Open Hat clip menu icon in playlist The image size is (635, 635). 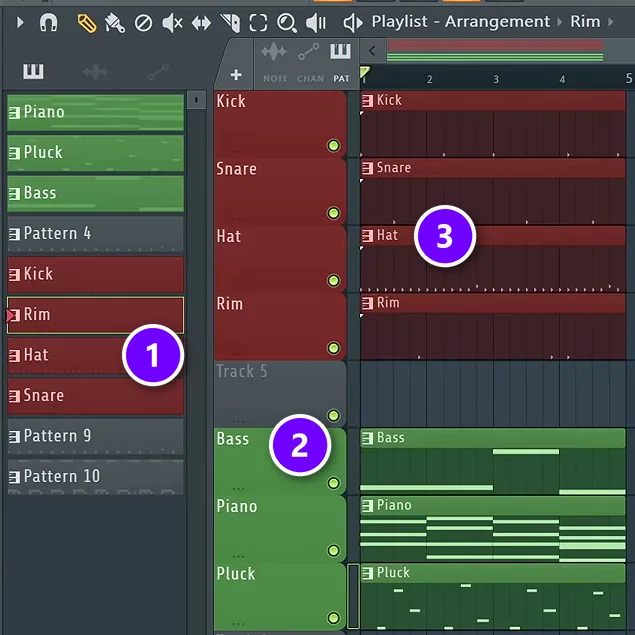coord(367,236)
